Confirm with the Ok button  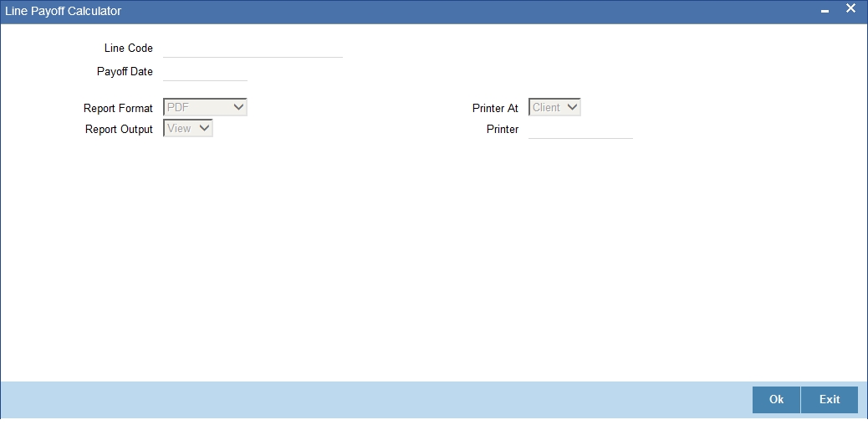coord(776,400)
